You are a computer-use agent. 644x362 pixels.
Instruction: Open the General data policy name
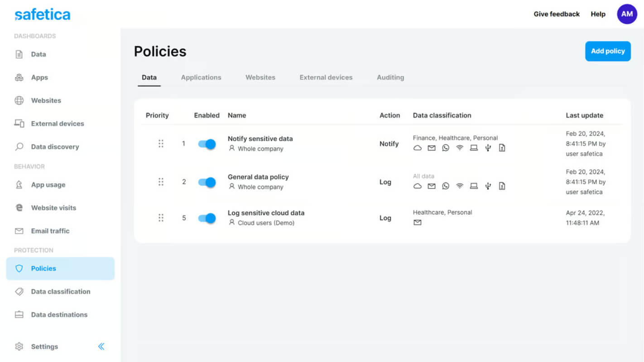258,177
